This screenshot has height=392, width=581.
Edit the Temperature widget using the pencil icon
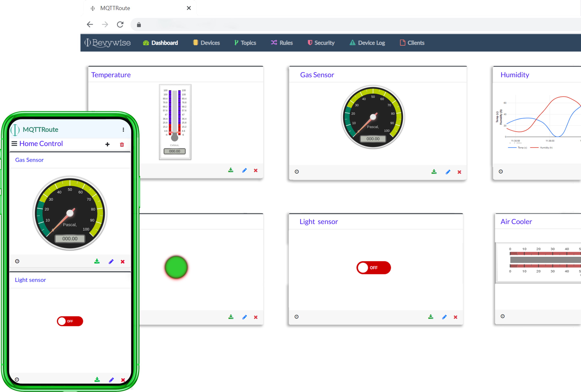point(244,170)
